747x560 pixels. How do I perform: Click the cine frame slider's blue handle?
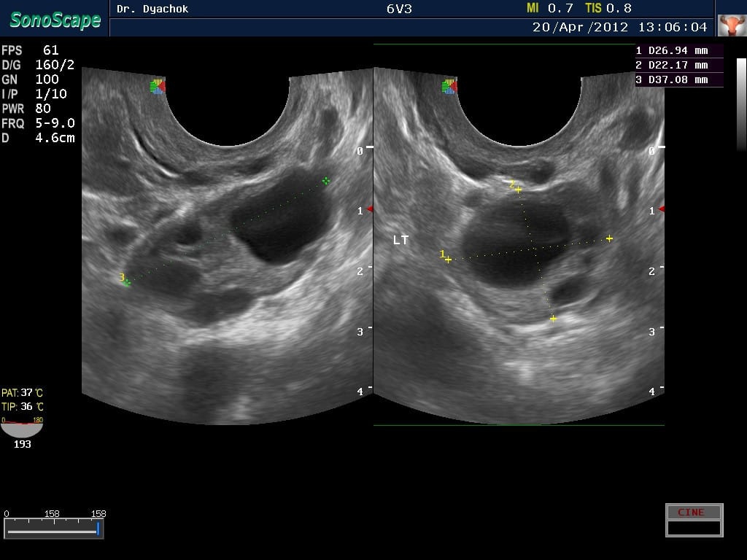coord(98,529)
